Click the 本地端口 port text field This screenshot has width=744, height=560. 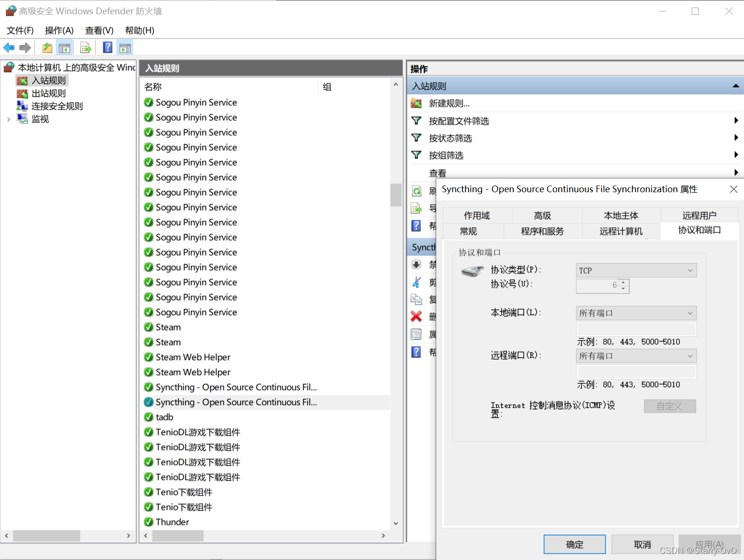(x=636, y=329)
